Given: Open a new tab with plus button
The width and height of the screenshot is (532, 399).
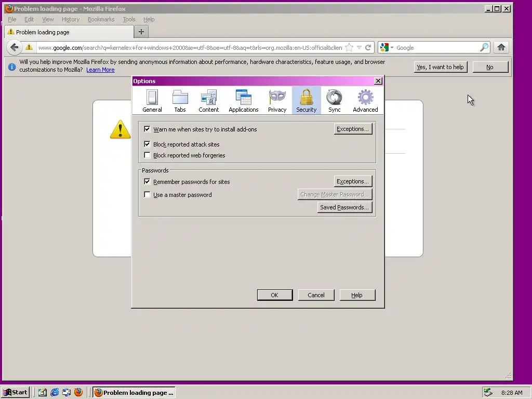Looking at the screenshot, I should (x=141, y=32).
